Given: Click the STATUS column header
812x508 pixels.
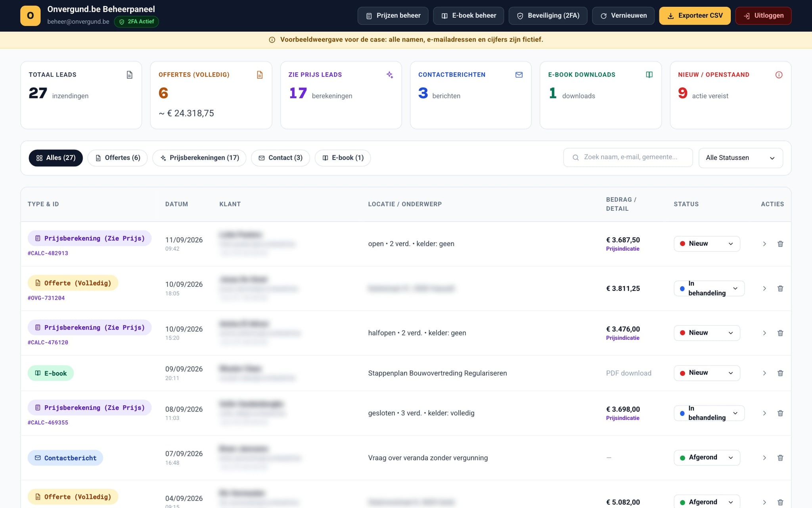Looking at the screenshot, I should (686, 204).
